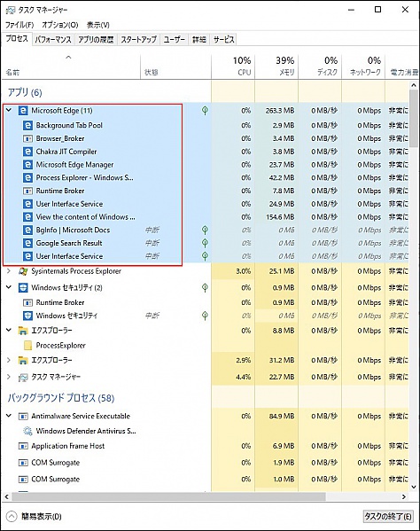The height and width of the screenshot is (531, 420).
Task: Switch to the サービス tab
Action: (x=223, y=40)
